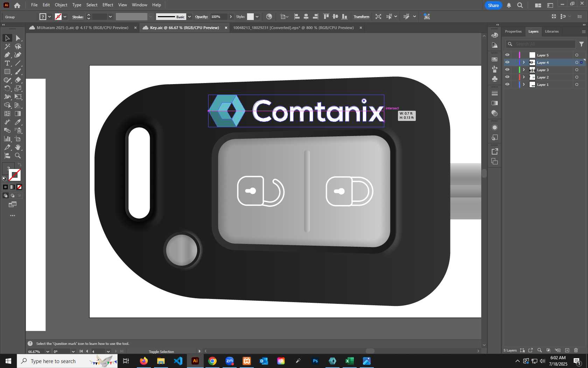Select the Type tool

tap(7, 63)
